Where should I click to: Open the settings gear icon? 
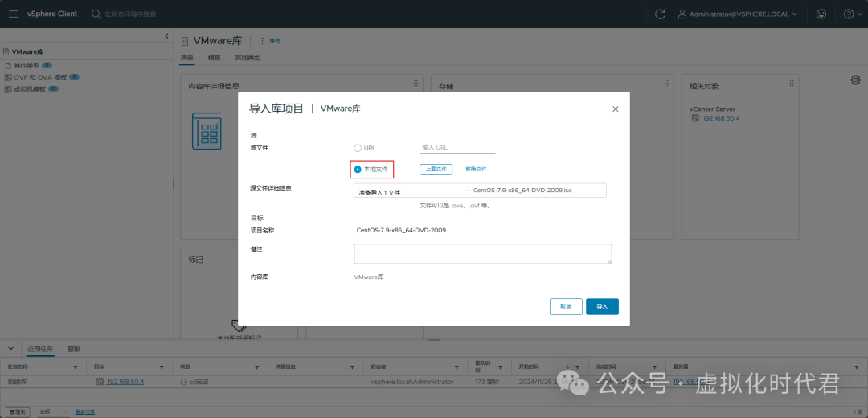855,80
